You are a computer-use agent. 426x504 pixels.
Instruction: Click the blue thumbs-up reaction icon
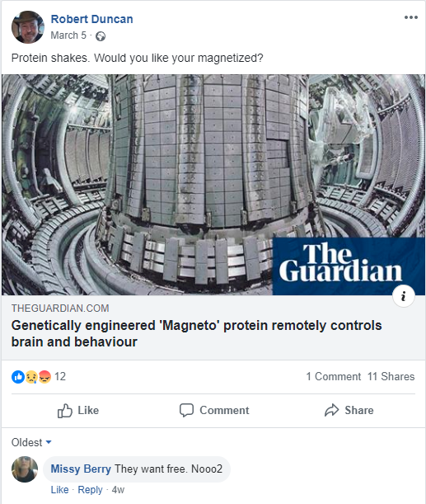tap(18, 377)
